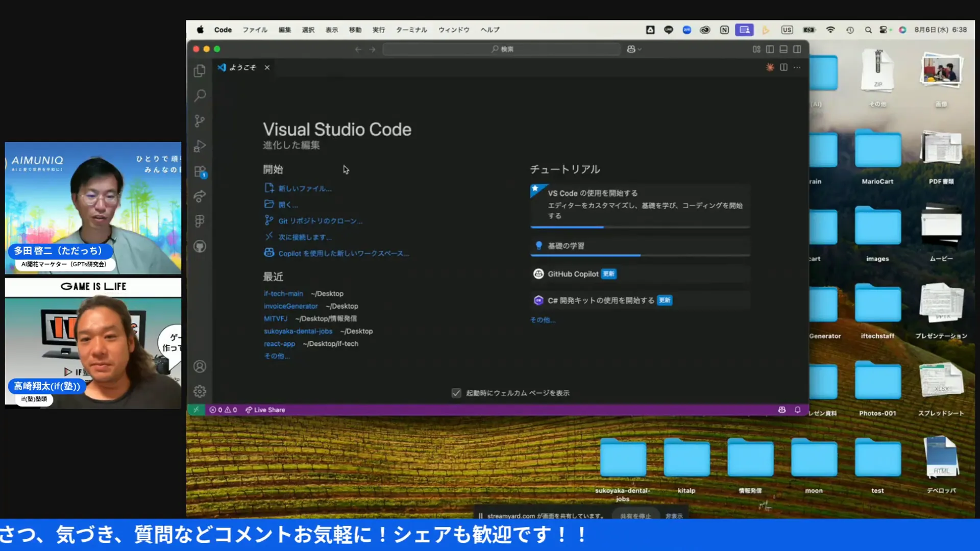
Task: Open recent project invoiceGenerator
Action: 290,306
